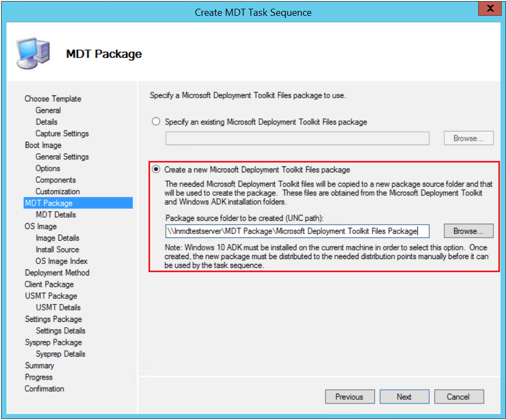Open the Image Details step
506x420 pixels.
tap(57, 238)
